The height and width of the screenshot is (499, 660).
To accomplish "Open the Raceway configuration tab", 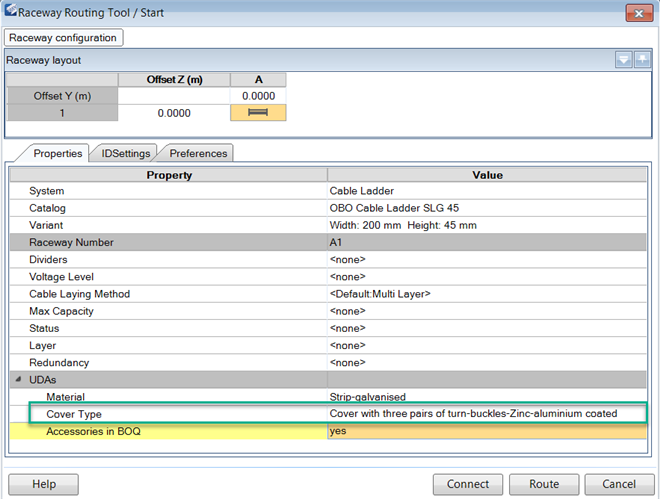I will pyautogui.click(x=63, y=37).
